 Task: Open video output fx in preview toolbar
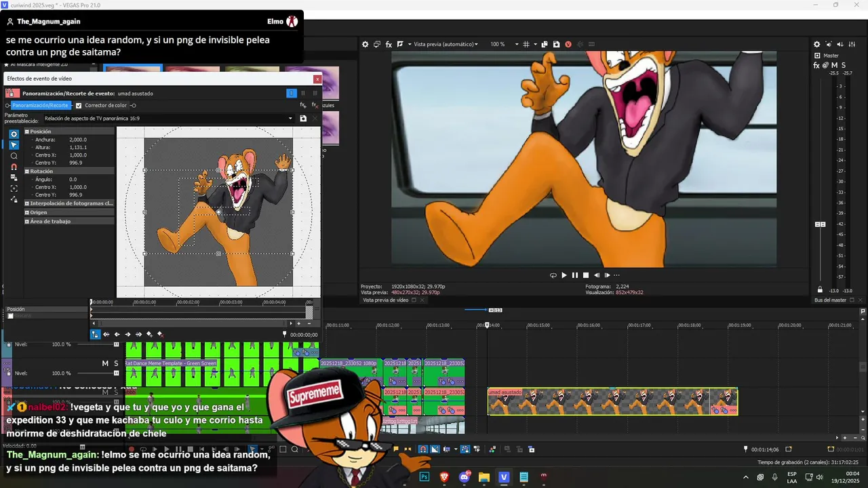pos(389,44)
